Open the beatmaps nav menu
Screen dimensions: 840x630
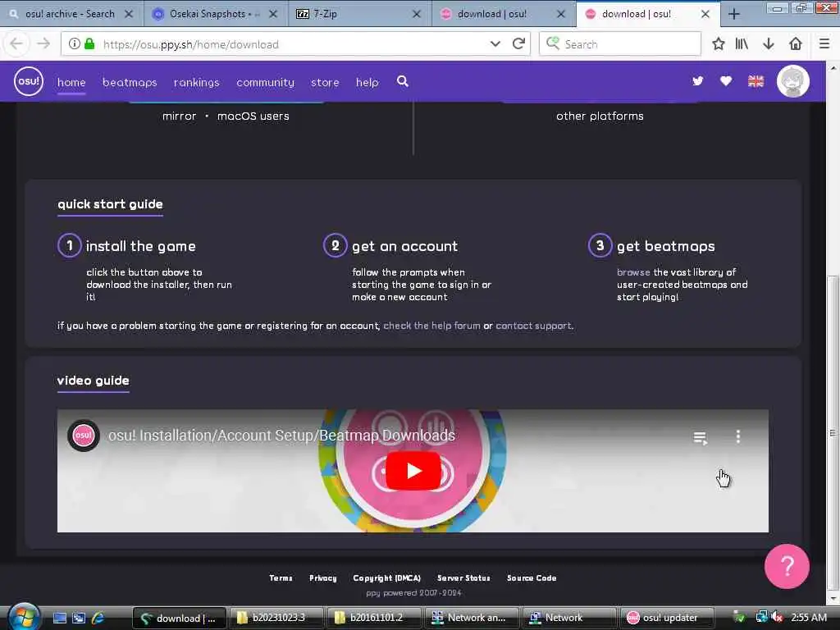pos(130,83)
